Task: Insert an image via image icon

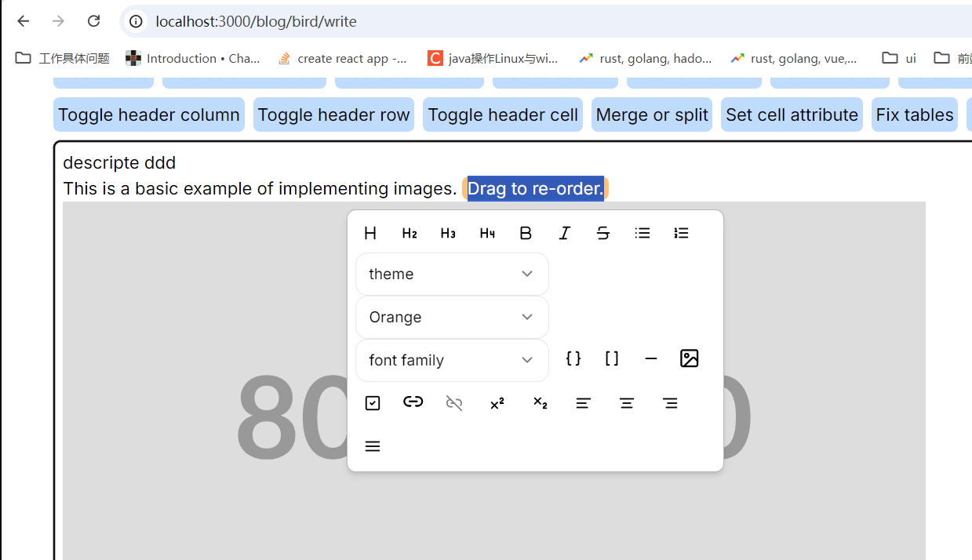Action: (690, 358)
